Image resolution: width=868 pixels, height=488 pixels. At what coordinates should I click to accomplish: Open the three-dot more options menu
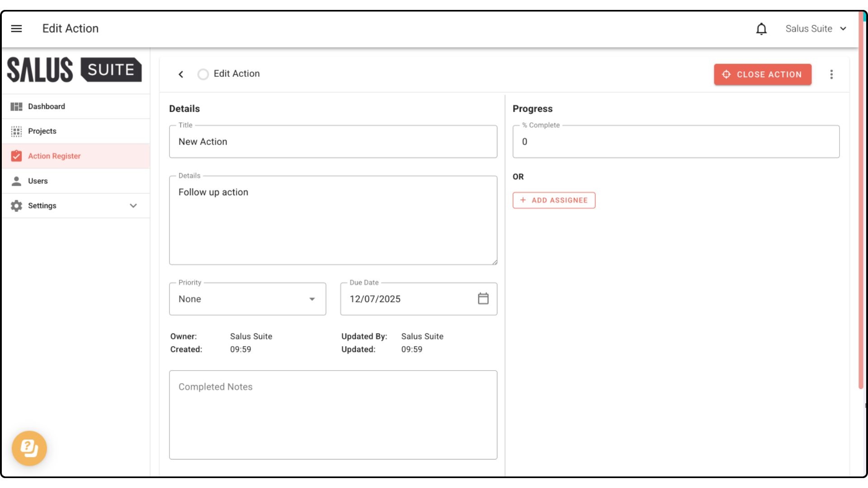coord(831,75)
